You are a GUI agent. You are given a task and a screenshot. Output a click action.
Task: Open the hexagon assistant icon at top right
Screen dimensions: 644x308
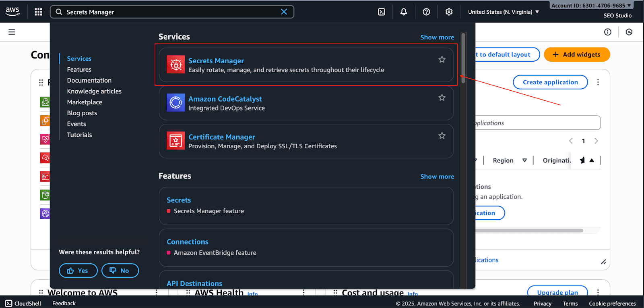(x=629, y=32)
